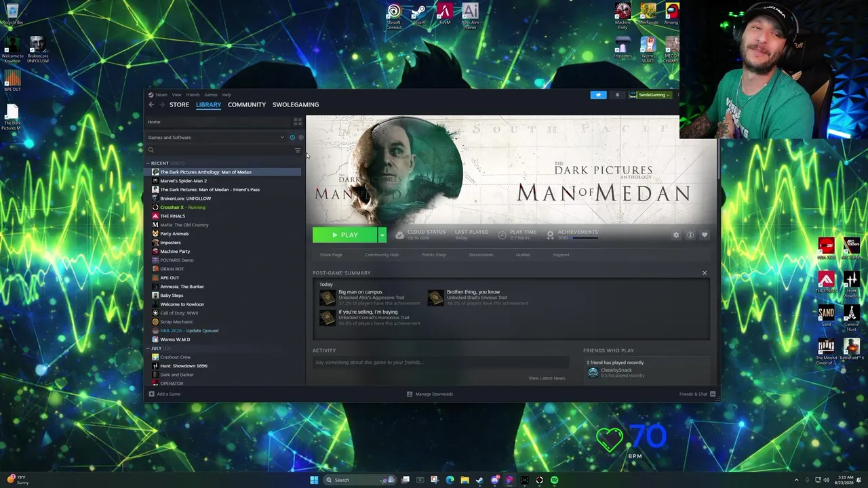Open the Community Hub link
Viewport: 868px width, 488px height.
(x=382, y=255)
